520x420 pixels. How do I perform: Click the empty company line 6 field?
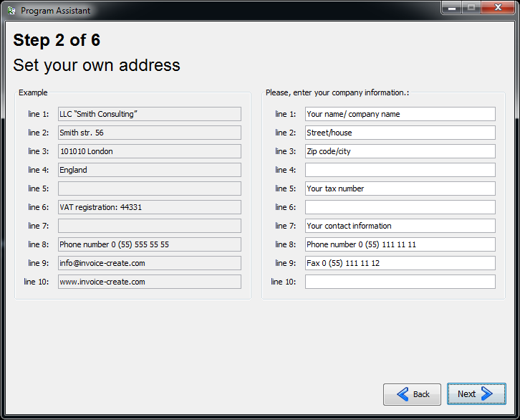coord(400,207)
